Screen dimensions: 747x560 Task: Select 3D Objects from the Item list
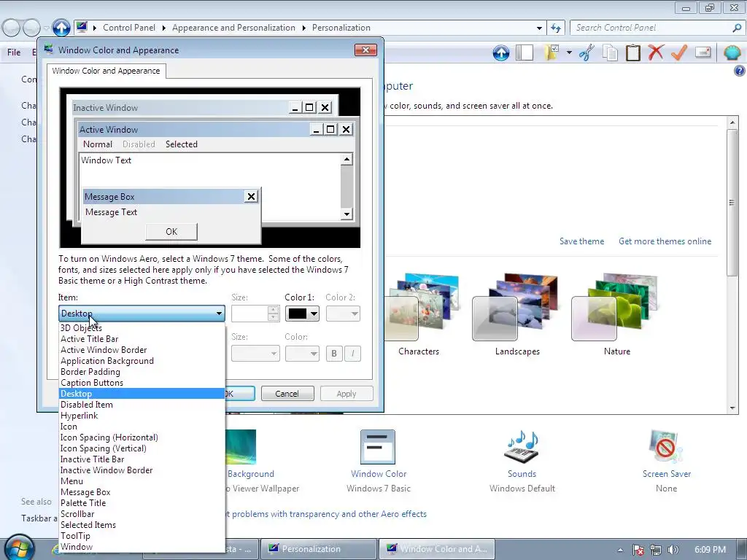(x=142, y=327)
